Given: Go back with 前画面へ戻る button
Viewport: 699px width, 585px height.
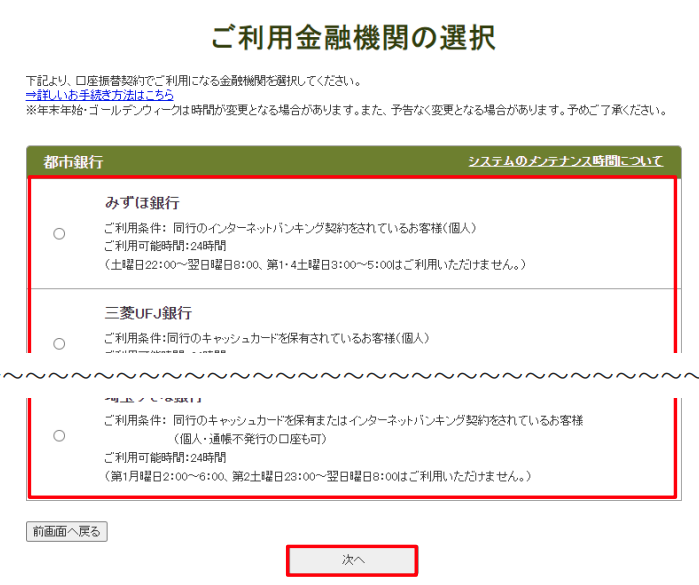Looking at the screenshot, I should pyautogui.click(x=67, y=531).
